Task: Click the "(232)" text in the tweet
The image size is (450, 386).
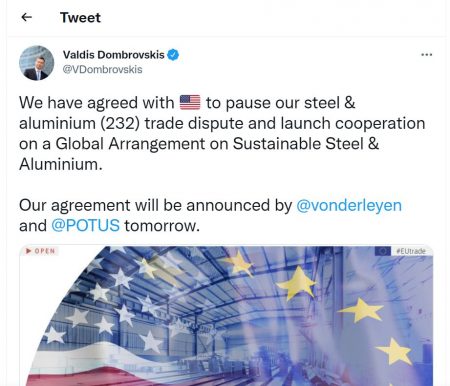Action: pos(120,123)
